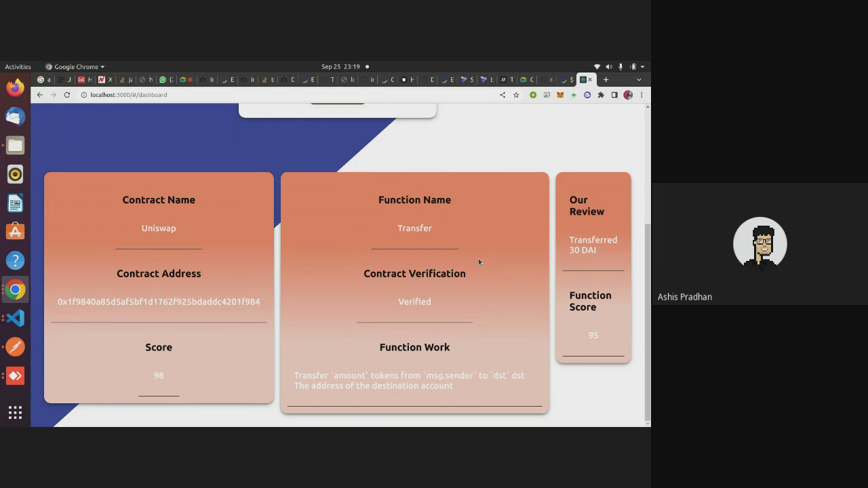
Task: Open the system status menu arrow
Action: pos(642,66)
